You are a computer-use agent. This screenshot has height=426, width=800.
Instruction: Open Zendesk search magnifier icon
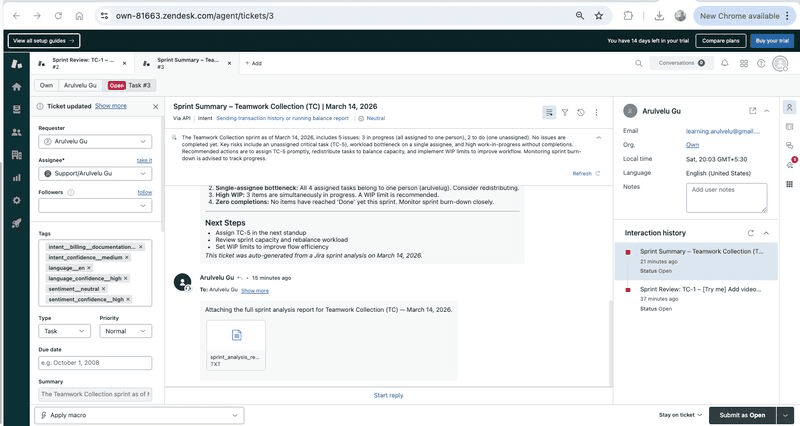tap(639, 63)
